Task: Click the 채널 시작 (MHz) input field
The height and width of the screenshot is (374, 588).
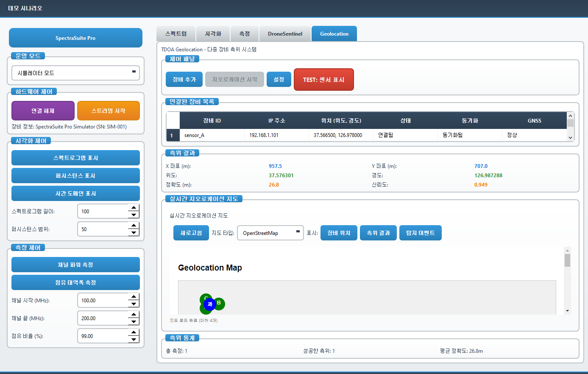Action: pyautogui.click(x=103, y=301)
